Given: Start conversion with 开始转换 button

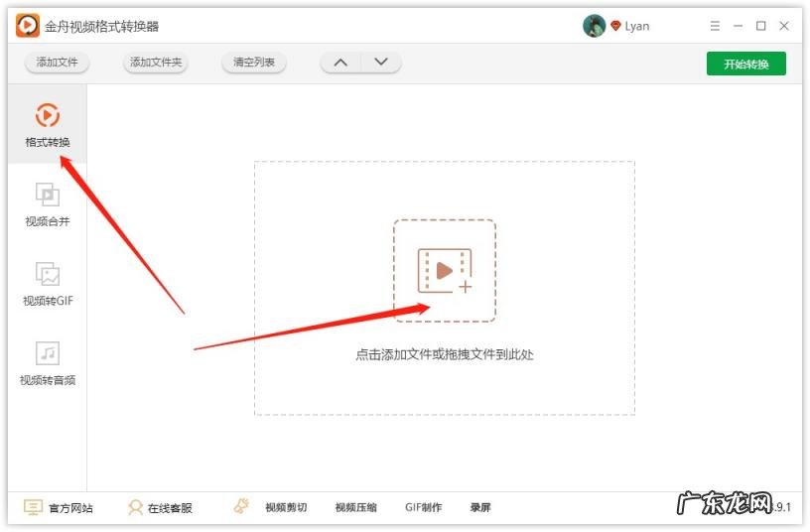Looking at the screenshot, I should tap(746, 64).
